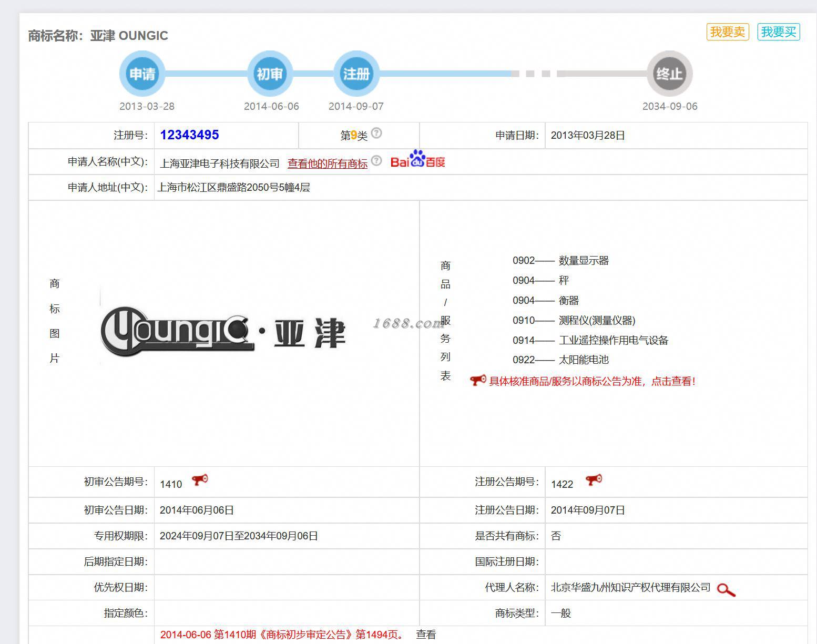Image resolution: width=817 pixels, height=644 pixels.
Task: Select the 注册 stage circle
Action: click(x=356, y=74)
